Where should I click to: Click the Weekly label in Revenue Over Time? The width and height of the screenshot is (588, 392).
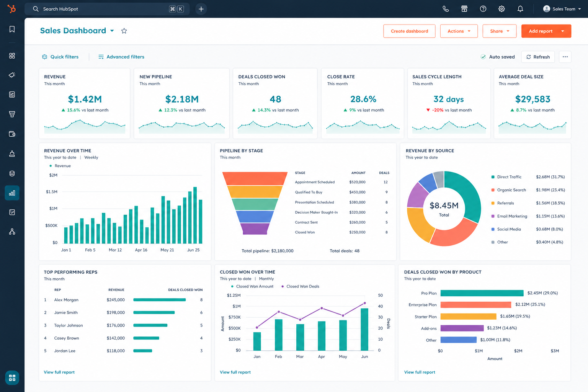91,157
